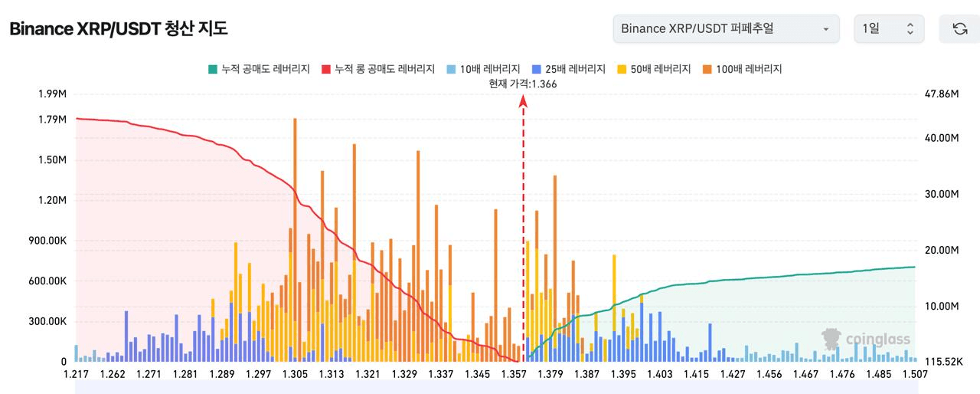The width and height of the screenshot is (980, 394).
Task: Click the green 누적 공매도 legend color swatch
Action: pyautogui.click(x=212, y=69)
